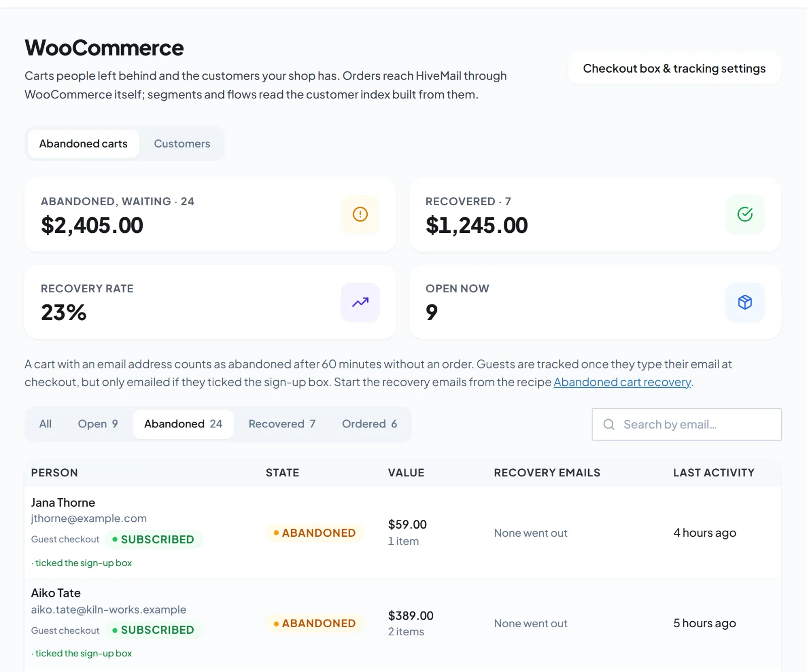Click ABANDONED state badge for Jana Thorne

(x=315, y=533)
